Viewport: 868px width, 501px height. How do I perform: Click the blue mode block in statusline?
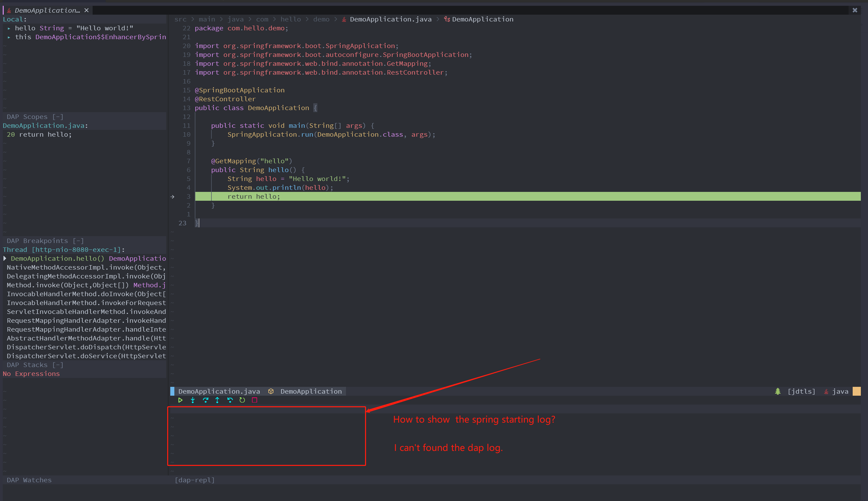pyautogui.click(x=172, y=392)
